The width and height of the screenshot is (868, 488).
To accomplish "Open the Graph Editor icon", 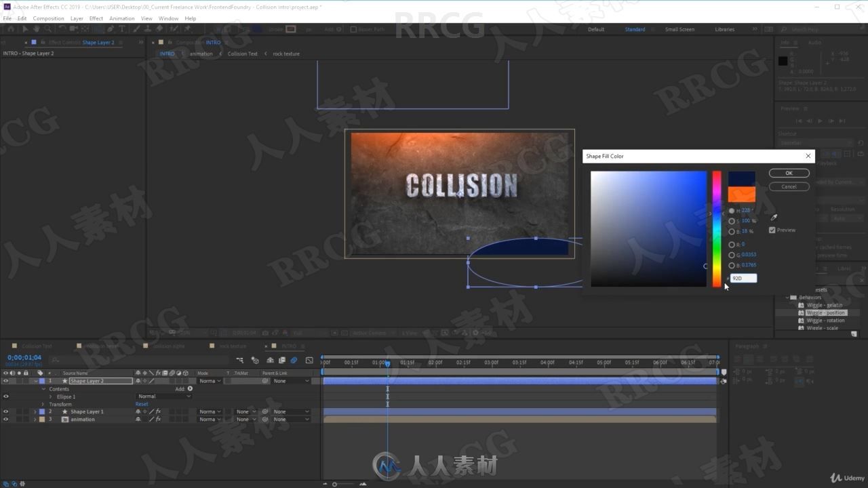I will tap(309, 360).
